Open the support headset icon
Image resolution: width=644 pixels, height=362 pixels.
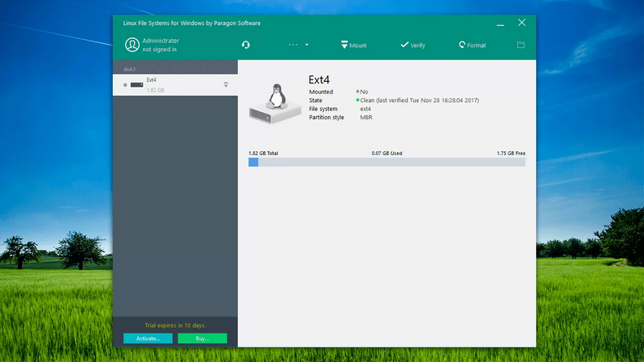tap(245, 45)
